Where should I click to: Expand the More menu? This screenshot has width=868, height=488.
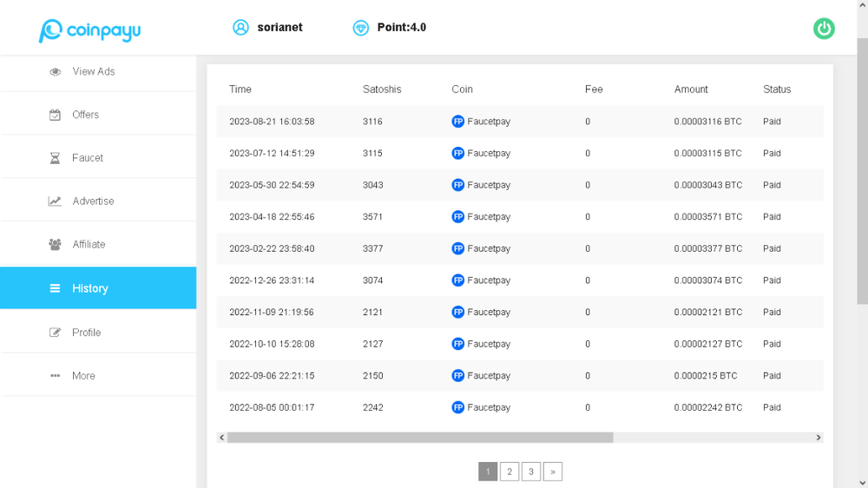click(83, 376)
